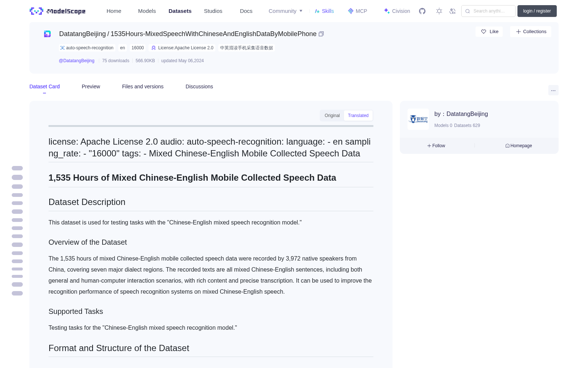This screenshot has height=368, width=588.
Task: Click Format and Structure of the Dataset heading
Action: pyautogui.click(x=119, y=348)
